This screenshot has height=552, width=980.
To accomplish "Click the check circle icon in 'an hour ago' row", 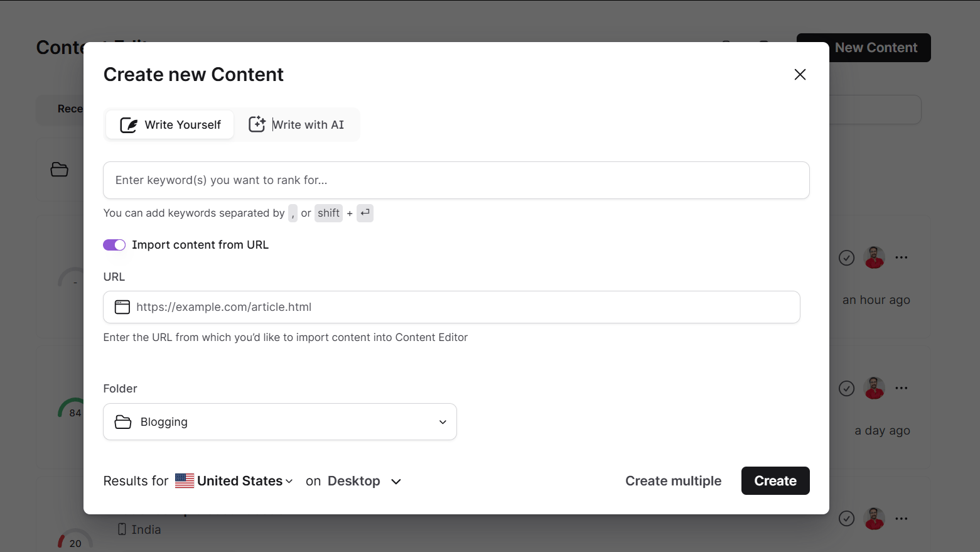I will pos(847,258).
